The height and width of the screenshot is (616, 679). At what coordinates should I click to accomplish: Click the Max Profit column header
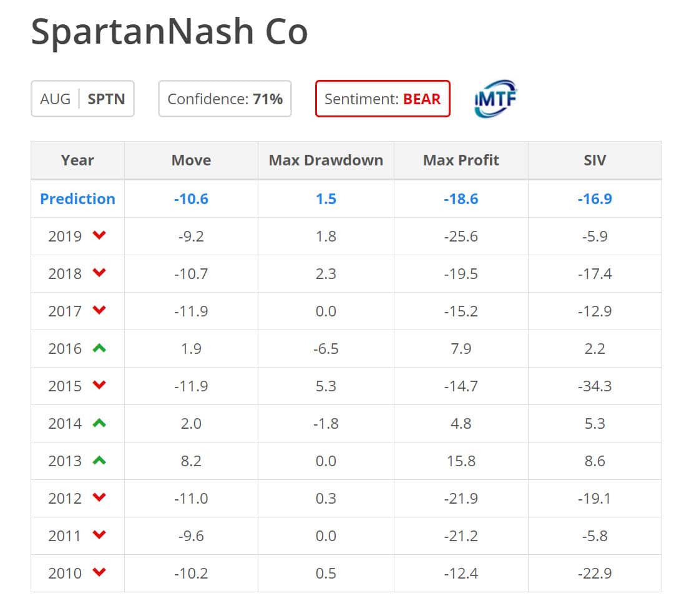click(461, 160)
